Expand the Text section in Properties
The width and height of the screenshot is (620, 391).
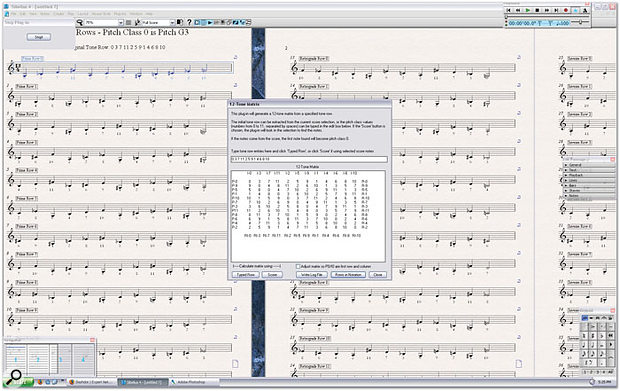(588, 170)
